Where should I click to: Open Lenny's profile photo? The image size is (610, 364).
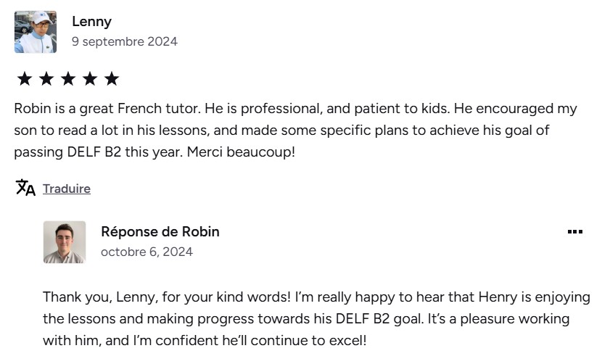[x=36, y=32]
